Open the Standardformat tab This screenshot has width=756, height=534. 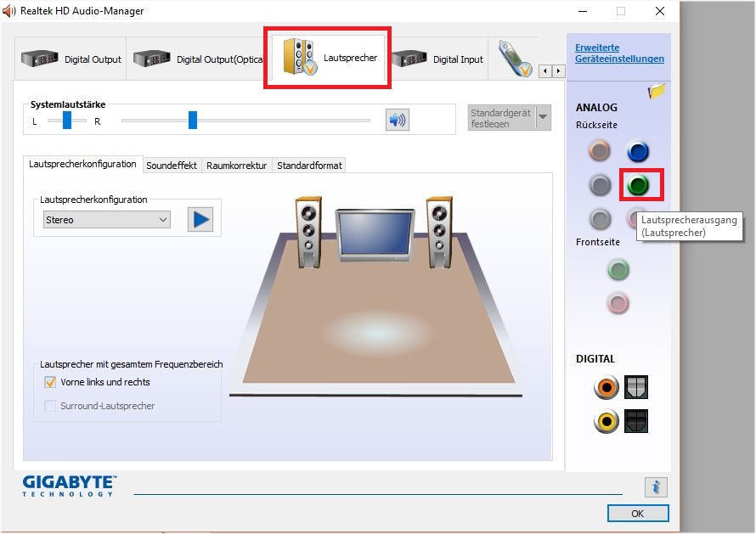309,166
